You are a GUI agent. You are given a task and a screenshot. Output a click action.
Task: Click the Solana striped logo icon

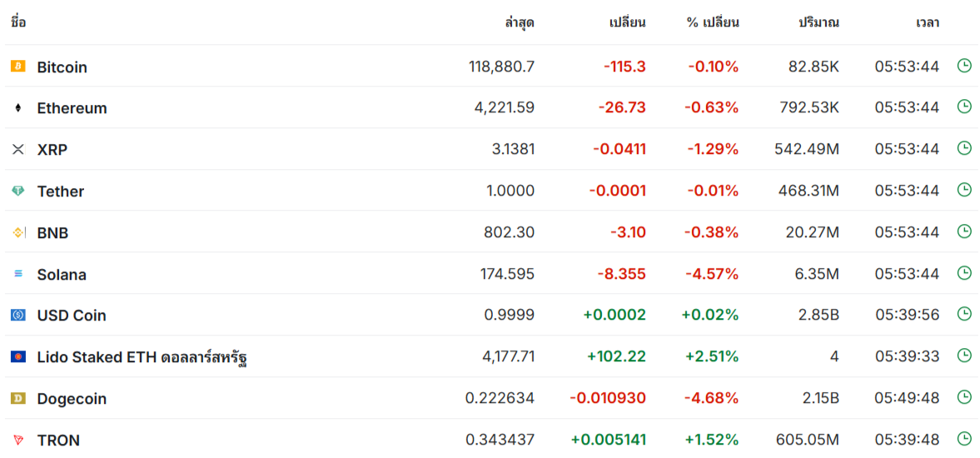pos(18,274)
